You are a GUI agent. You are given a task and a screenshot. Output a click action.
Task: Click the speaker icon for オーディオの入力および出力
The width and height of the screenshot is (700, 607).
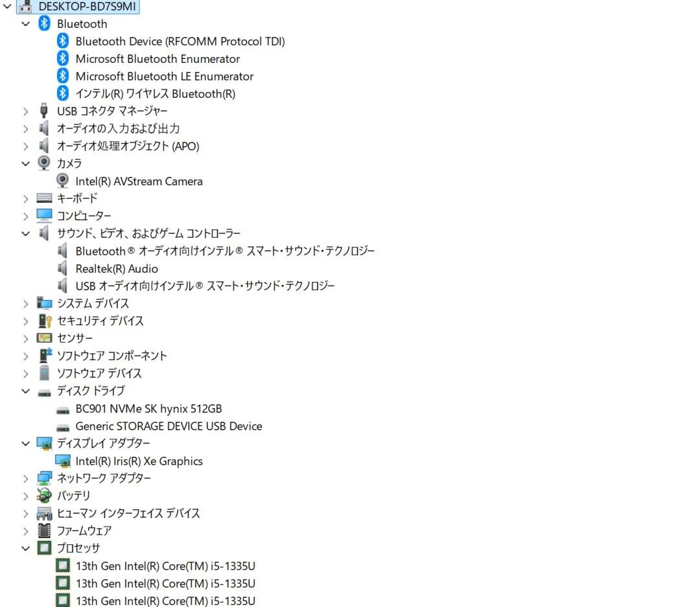coord(44,128)
